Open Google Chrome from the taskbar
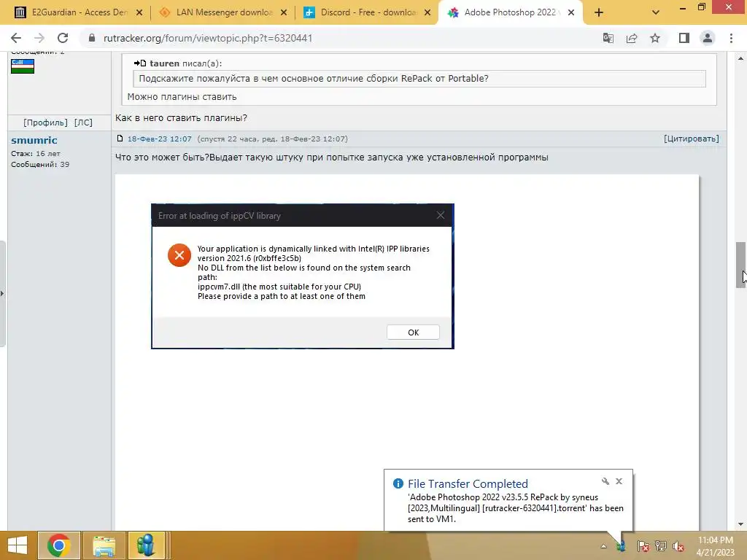This screenshot has width=747, height=560. point(58,545)
